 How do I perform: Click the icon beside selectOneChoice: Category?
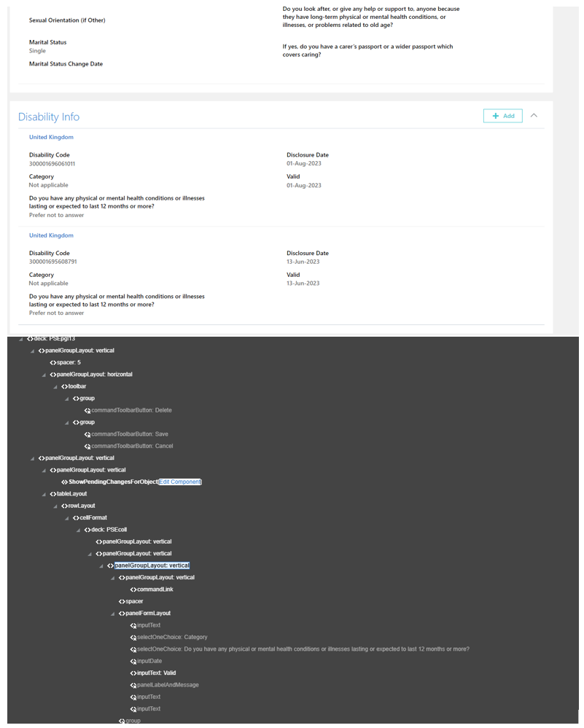coord(133,638)
